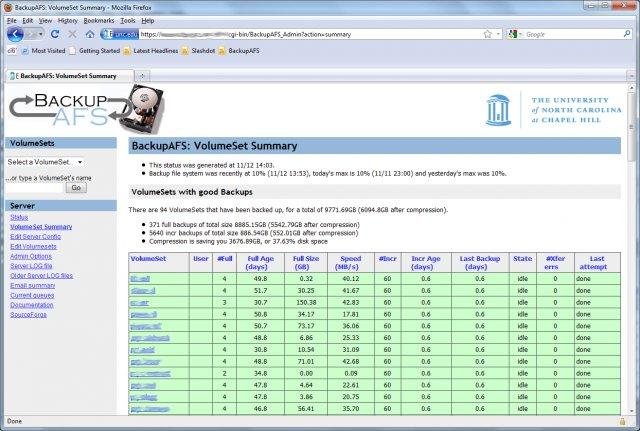Open the Email summary link
The image size is (640, 431).
tap(33, 285)
